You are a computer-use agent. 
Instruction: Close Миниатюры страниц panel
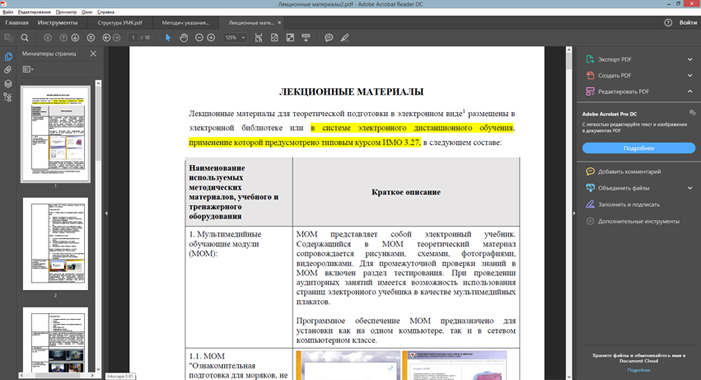[93, 54]
